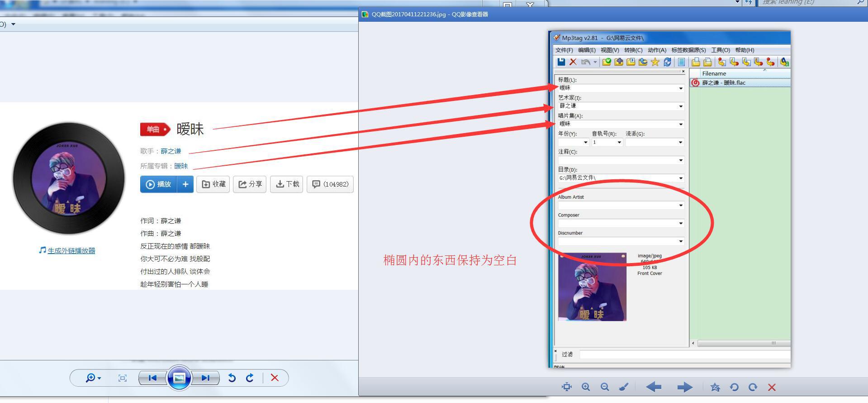868x403 pixels.
Task: Click the select all files list icon in Mp3tag
Action: click(x=681, y=62)
